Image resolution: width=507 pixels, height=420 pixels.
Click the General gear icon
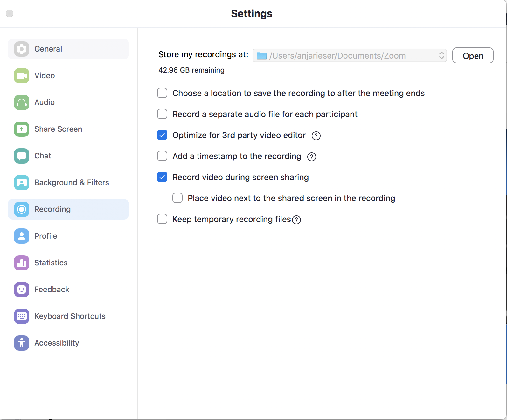[22, 49]
